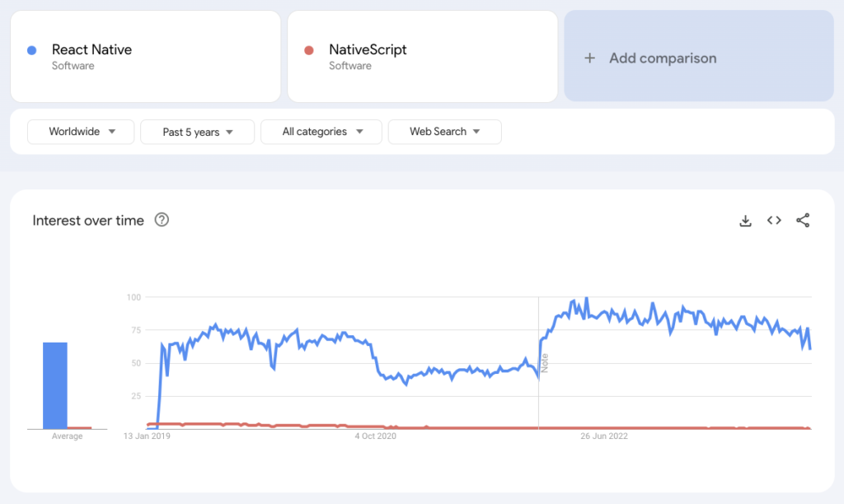The height and width of the screenshot is (504, 844).
Task: Click the plus icon in Add comparison
Action: coord(590,58)
